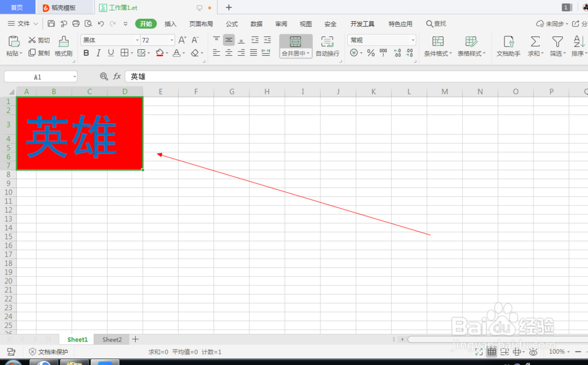The height and width of the screenshot is (365, 588).
Task: Undo the last action
Action: 101,24
